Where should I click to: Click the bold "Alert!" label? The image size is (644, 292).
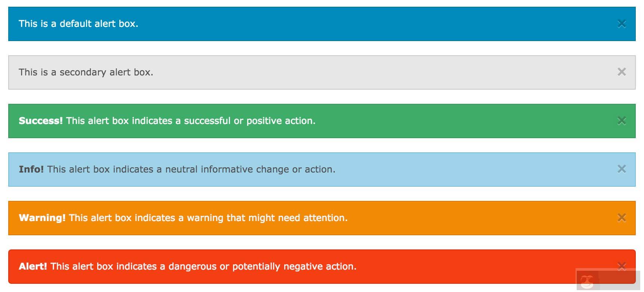pyautogui.click(x=33, y=267)
